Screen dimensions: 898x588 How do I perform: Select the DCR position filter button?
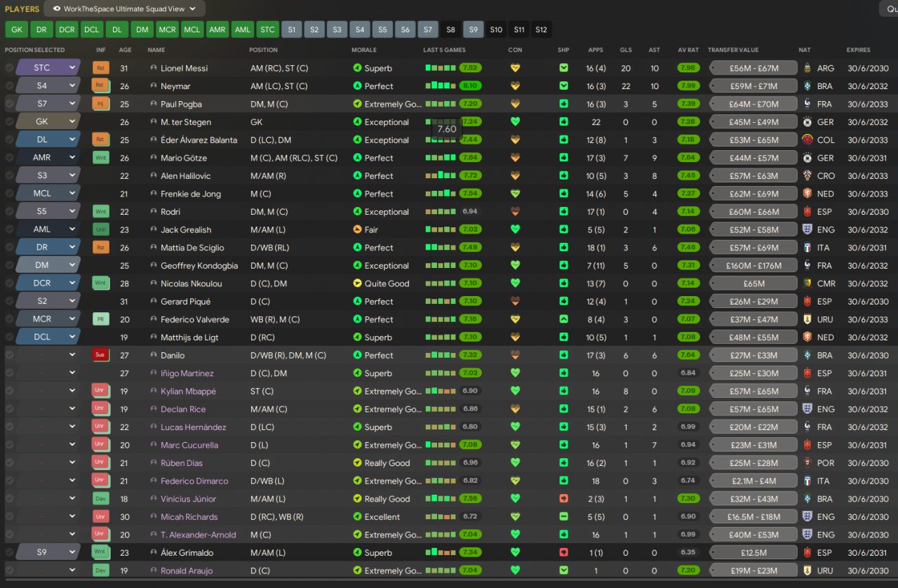[67, 29]
